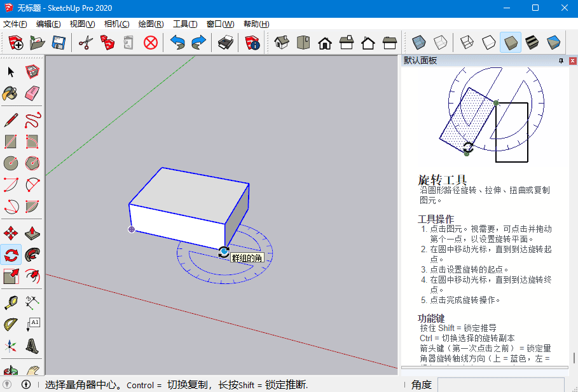Viewport: 578px width, 392px height.
Task: Activate the Eraser tool
Action: (32, 93)
